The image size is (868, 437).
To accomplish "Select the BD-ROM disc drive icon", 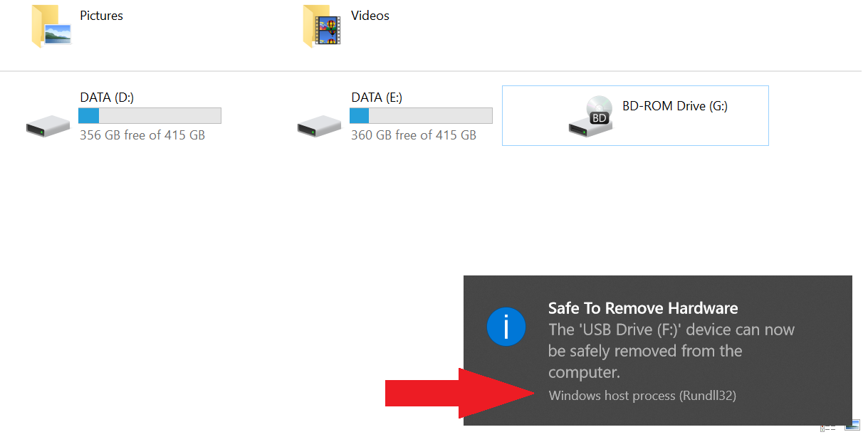I will coord(591,116).
